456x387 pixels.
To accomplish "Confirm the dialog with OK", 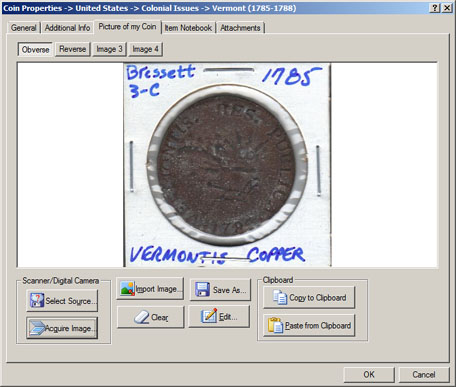I will coord(369,375).
